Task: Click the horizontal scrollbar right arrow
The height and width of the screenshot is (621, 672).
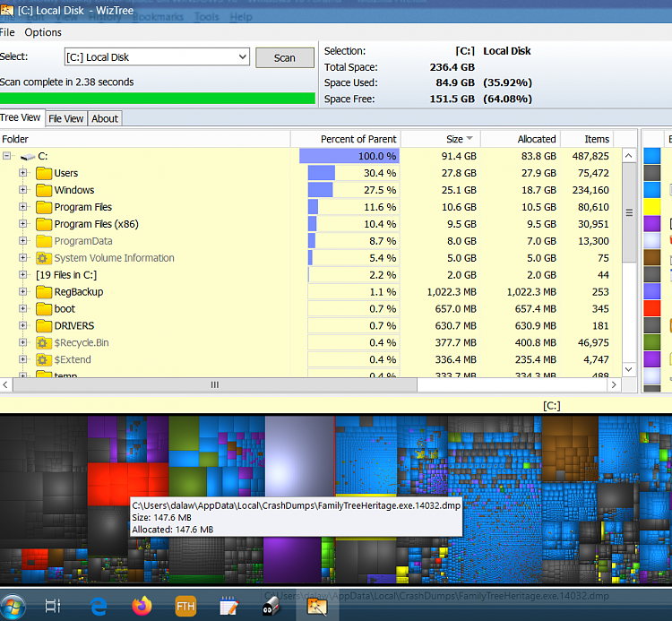Action: [x=614, y=384]
